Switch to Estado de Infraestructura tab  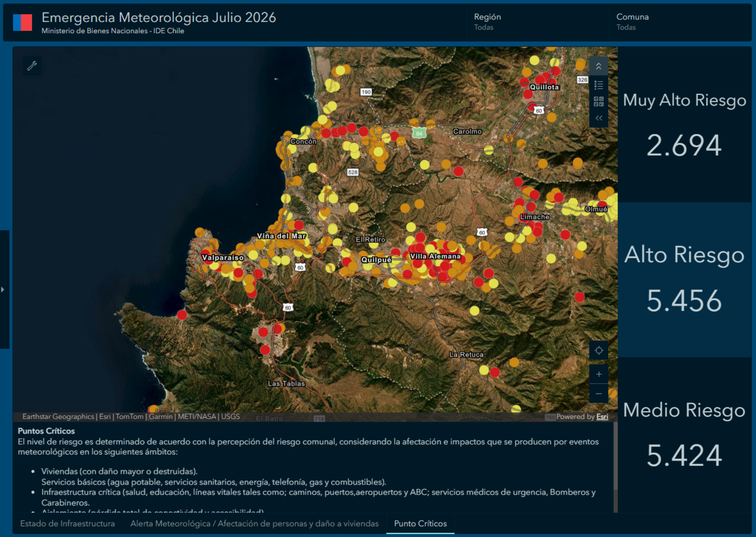[67, 523]
